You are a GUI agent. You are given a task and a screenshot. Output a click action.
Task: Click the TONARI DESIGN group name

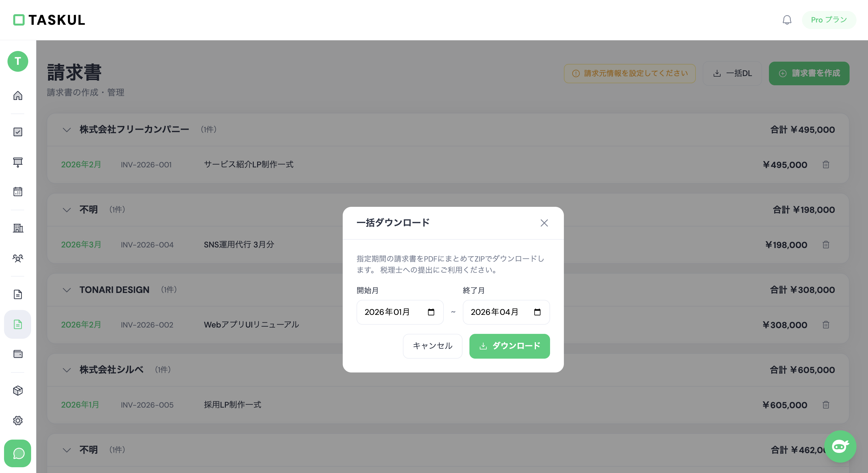pos(114,290)
